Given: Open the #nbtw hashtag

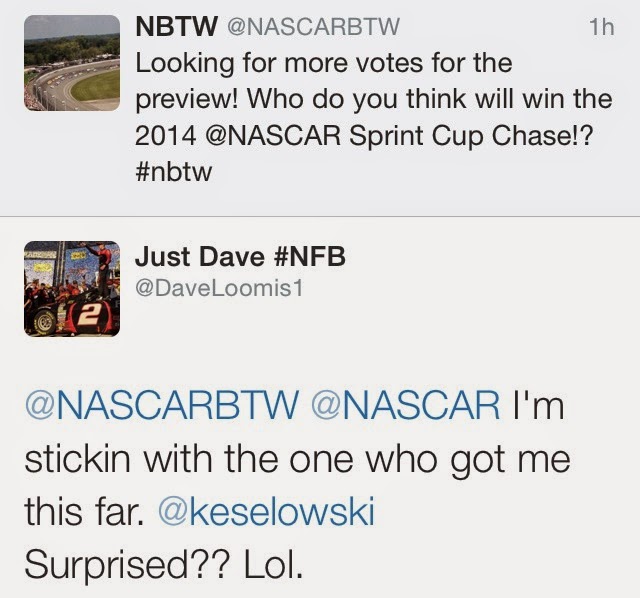Looking at the screenshot, I should (x=173, y=171).
